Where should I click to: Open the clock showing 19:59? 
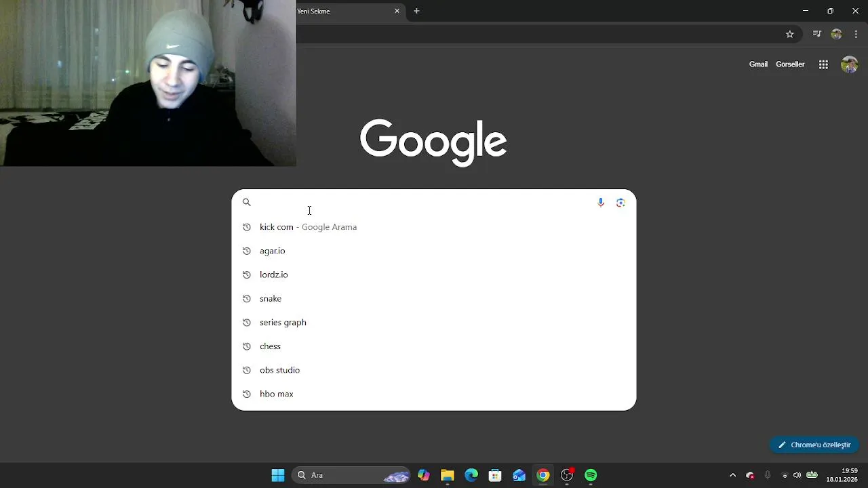[x=842, y=475]
